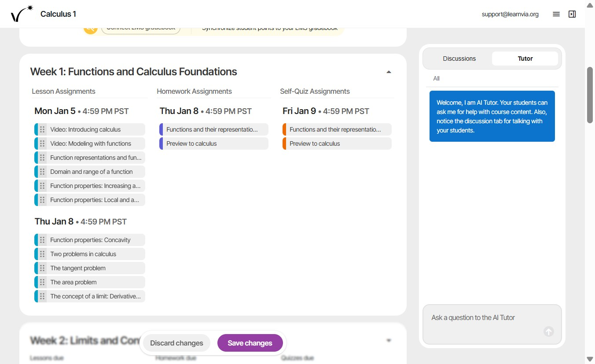Grab drag handle for Video: Modeling with functions

pyautogui.click(x=42, y=143)
